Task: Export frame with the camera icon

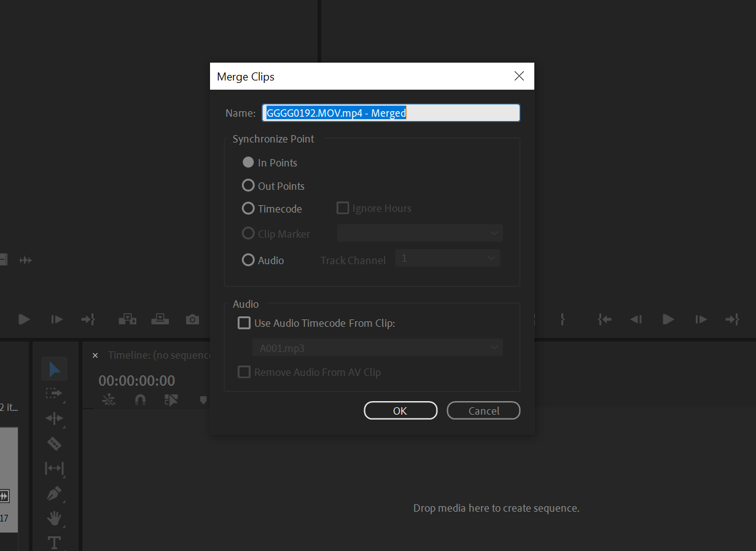Action: pyautogui.click(x=193, y=319)
